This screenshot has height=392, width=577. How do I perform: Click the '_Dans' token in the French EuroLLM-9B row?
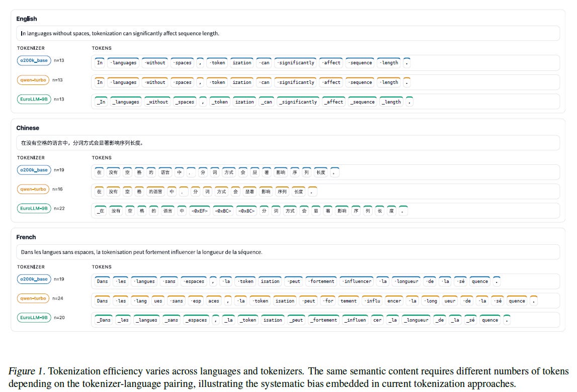pos(104,320)
